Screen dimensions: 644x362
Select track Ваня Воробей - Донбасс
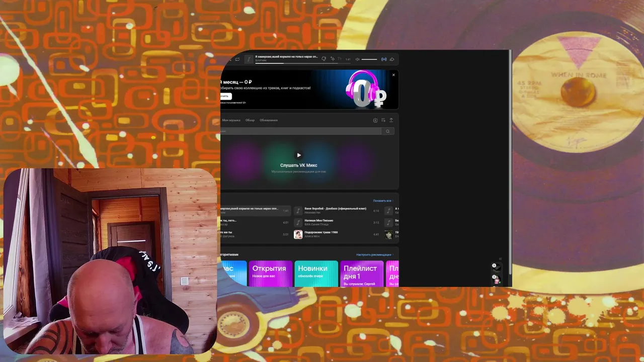point(337,210)
